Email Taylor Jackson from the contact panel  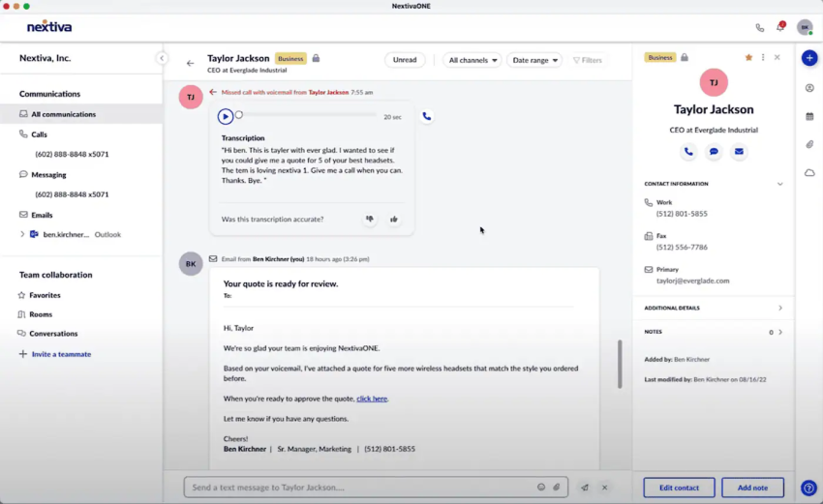pos(739,152)
